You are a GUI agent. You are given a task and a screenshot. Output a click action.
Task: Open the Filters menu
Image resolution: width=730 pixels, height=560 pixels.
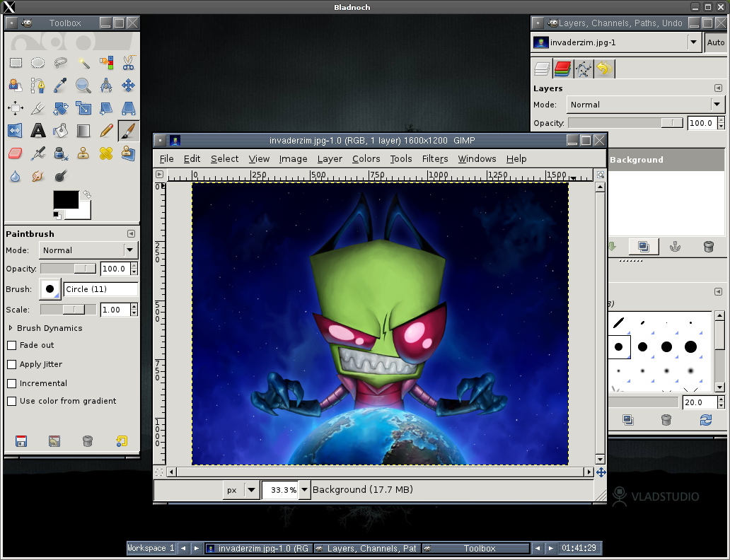(x=435, y=159)
